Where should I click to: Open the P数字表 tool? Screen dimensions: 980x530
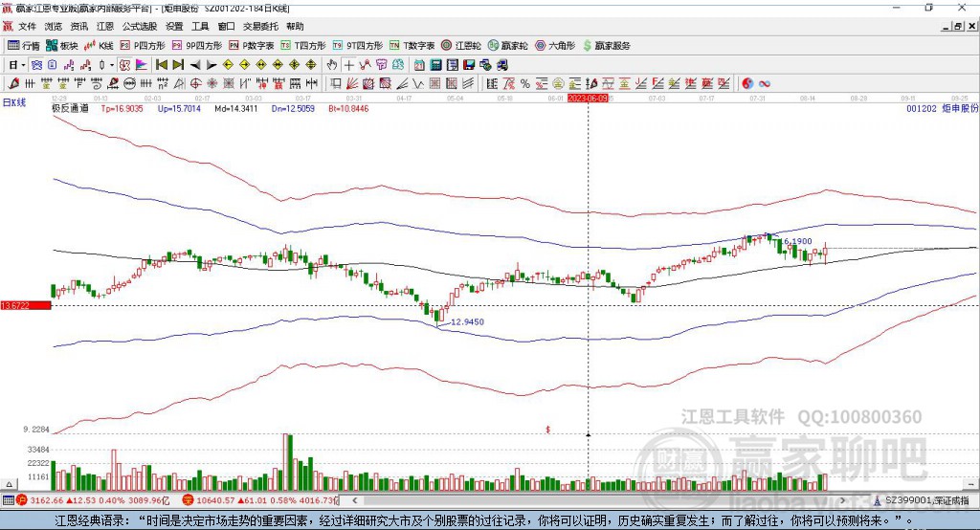(x=252, y=46)
